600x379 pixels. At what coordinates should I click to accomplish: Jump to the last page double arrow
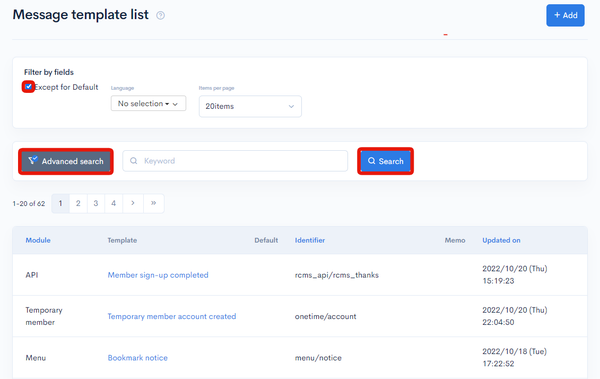coord(153,203)
